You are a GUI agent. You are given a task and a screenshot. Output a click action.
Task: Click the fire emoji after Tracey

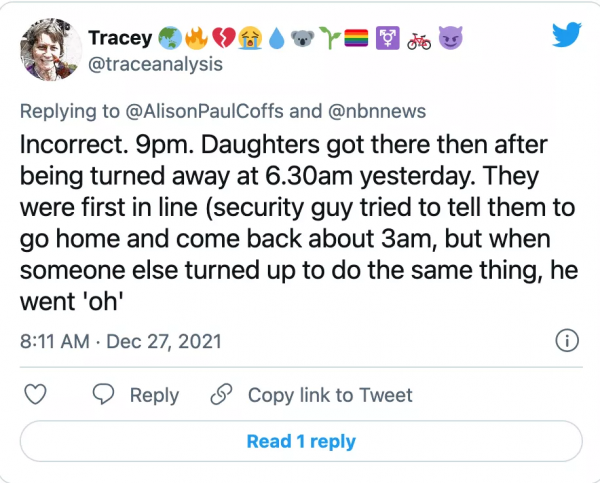coord(195,38)
